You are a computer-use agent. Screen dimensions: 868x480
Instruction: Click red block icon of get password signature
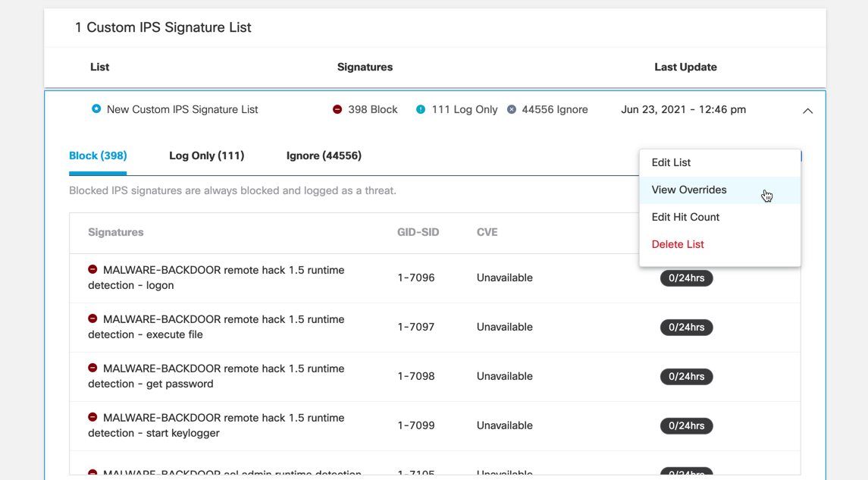(x=92, y=369)
